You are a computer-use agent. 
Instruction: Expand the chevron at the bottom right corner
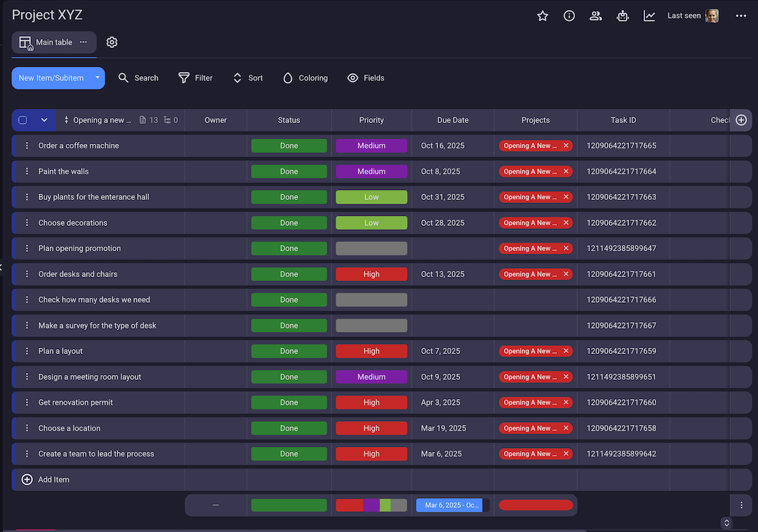pos(726,523)
